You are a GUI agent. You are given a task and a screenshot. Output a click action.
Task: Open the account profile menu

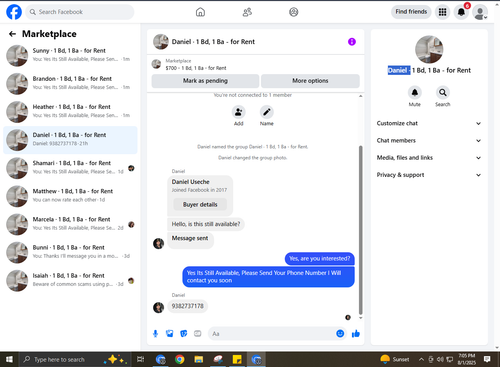point(480,12)
